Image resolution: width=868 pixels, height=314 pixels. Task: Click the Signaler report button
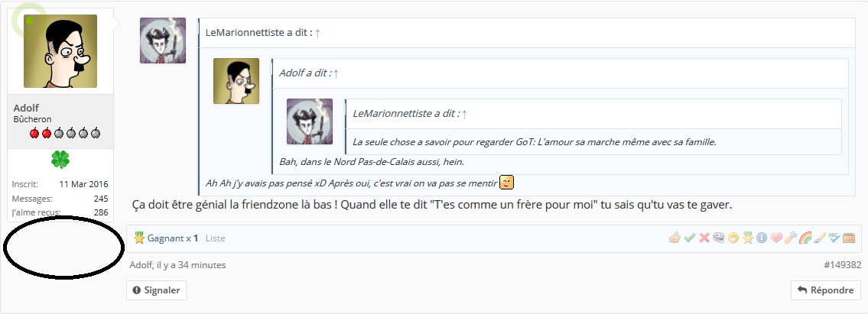pos(156,290)
